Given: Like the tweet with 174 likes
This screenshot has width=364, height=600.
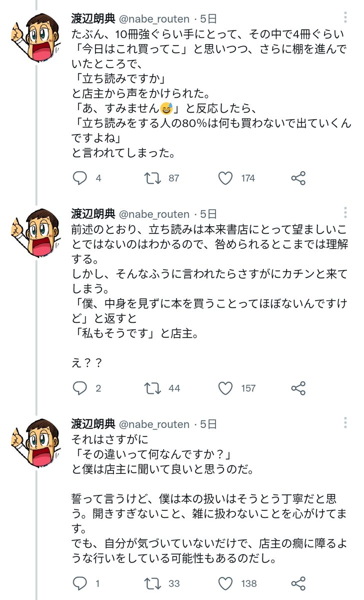Looking at the screenshot, I should 226,178.
